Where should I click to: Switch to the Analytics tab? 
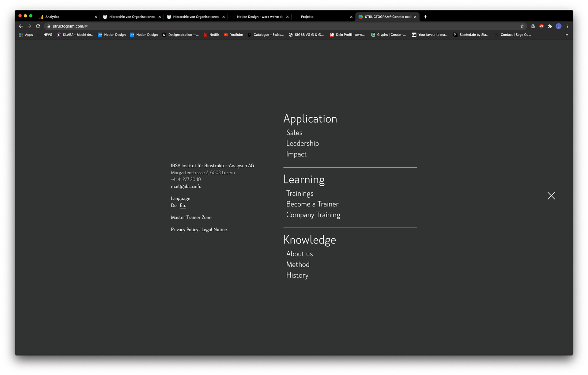(52, 17)
